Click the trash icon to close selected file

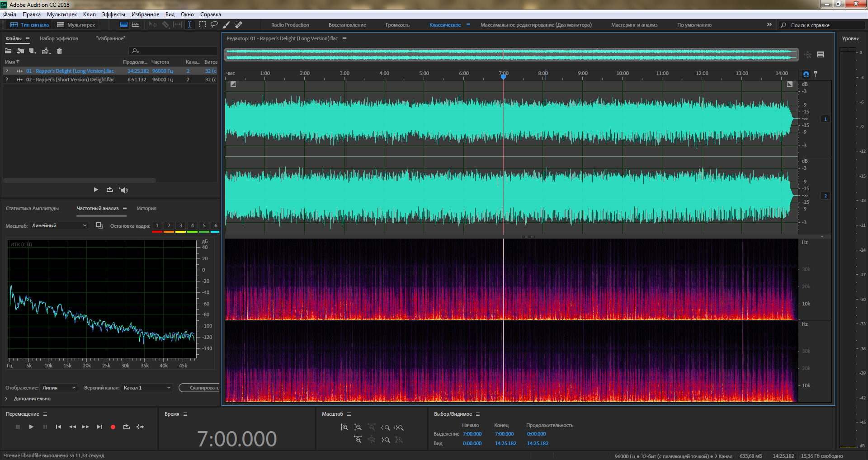point(59,51)
